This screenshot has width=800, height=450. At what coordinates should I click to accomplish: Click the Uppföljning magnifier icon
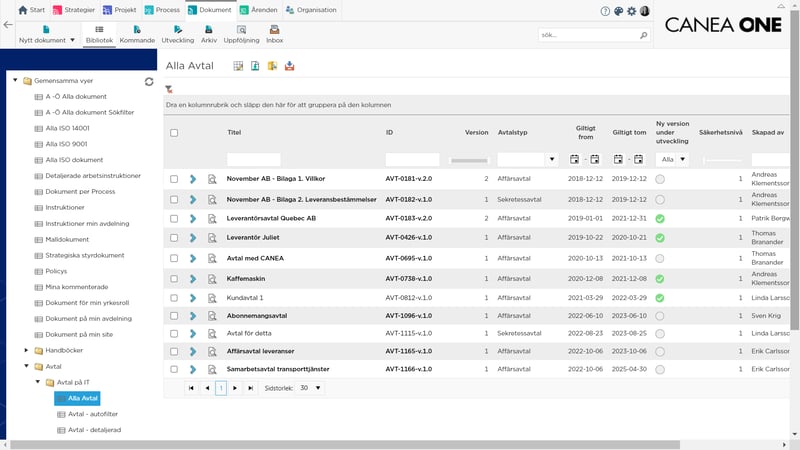tap(241, 30)
